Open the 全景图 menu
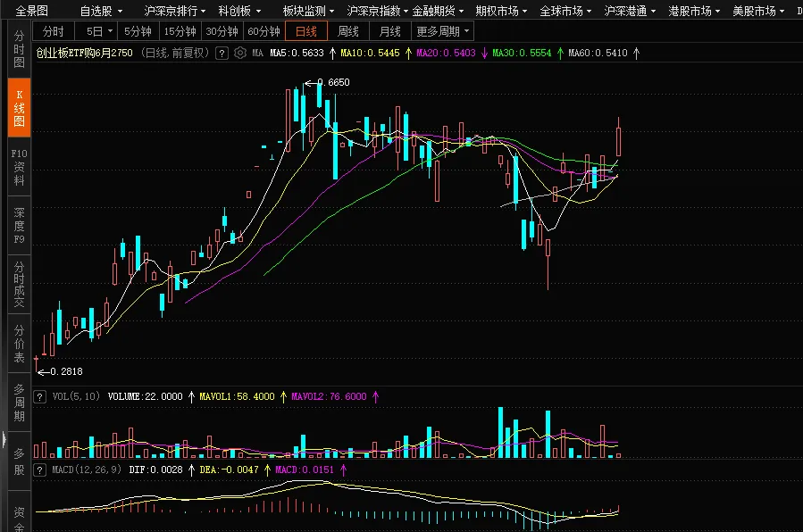This screenshot has height=532, width=803. 32,11
